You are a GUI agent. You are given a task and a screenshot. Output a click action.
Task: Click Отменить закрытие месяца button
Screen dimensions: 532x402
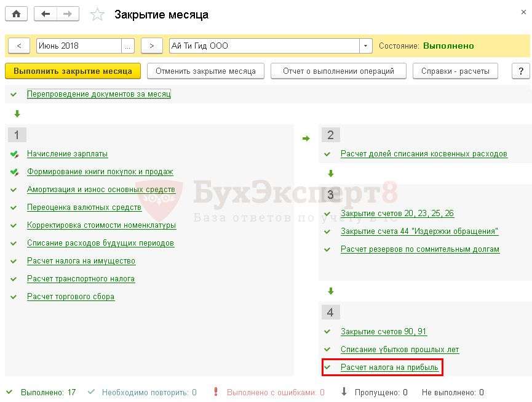click(x=205, y=71)
